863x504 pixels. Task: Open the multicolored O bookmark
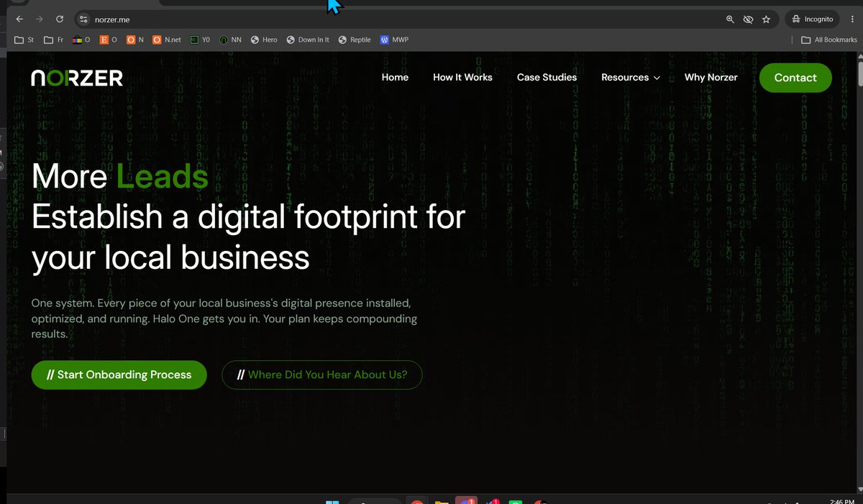pos(81,40)
